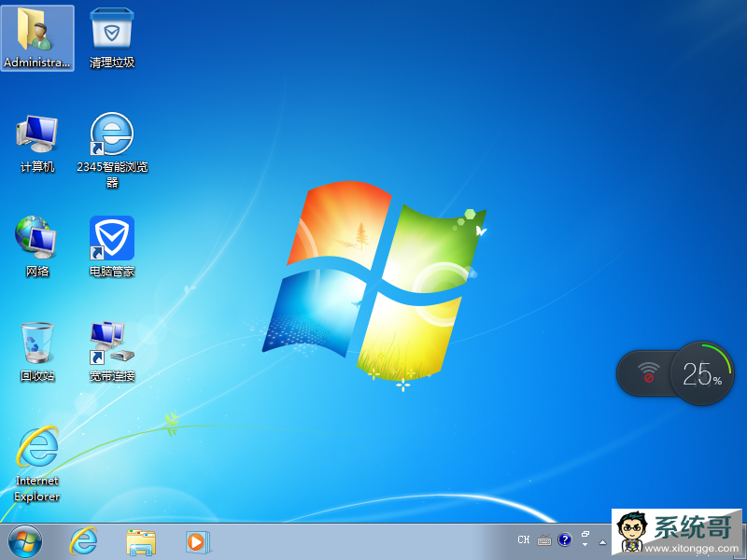This screenshot has height=560, width=747.
Task: Click the language bar restore button
Action: click(585, 534)
